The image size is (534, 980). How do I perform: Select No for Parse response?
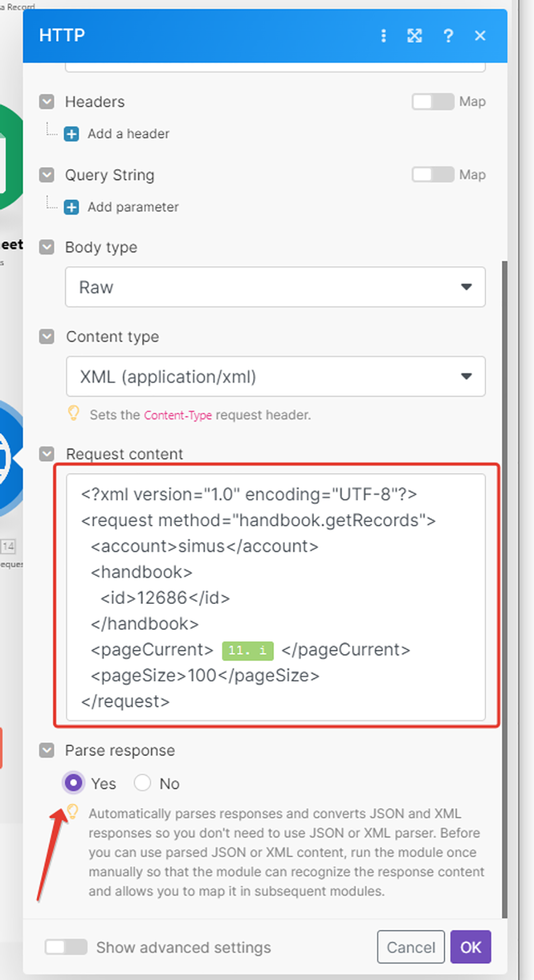tap(142, 783)
